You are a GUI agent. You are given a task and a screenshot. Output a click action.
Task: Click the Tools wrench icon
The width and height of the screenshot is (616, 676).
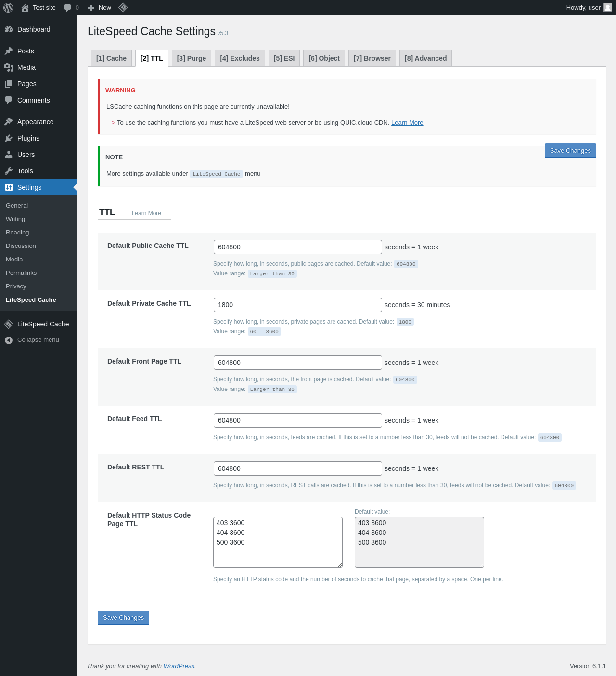click(x=9, y=171)
